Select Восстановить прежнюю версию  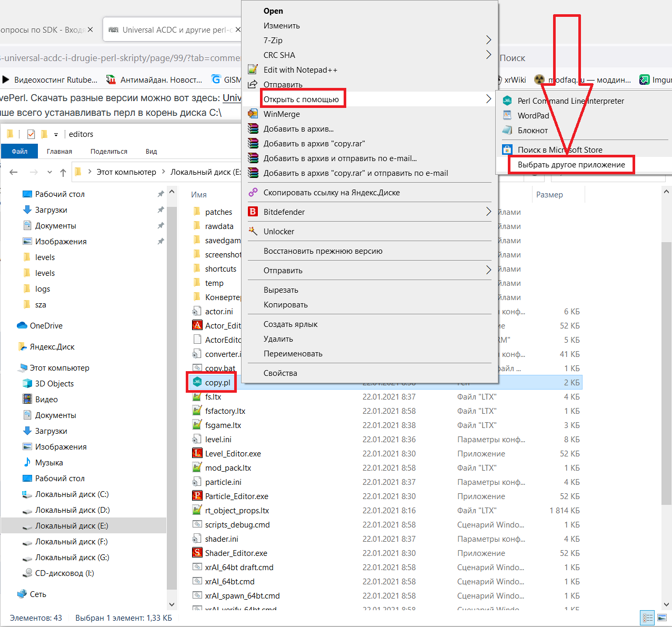[323, 251]
